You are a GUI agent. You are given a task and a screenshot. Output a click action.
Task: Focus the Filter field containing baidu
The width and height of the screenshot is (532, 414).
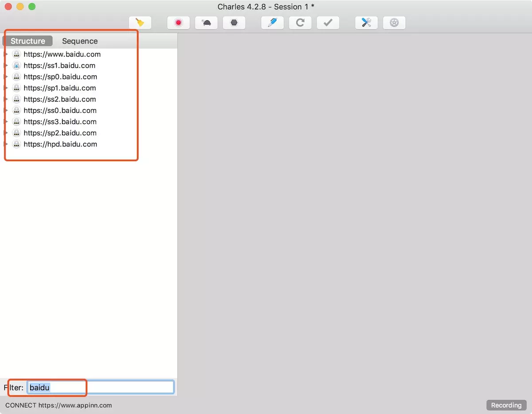(101, 387)
